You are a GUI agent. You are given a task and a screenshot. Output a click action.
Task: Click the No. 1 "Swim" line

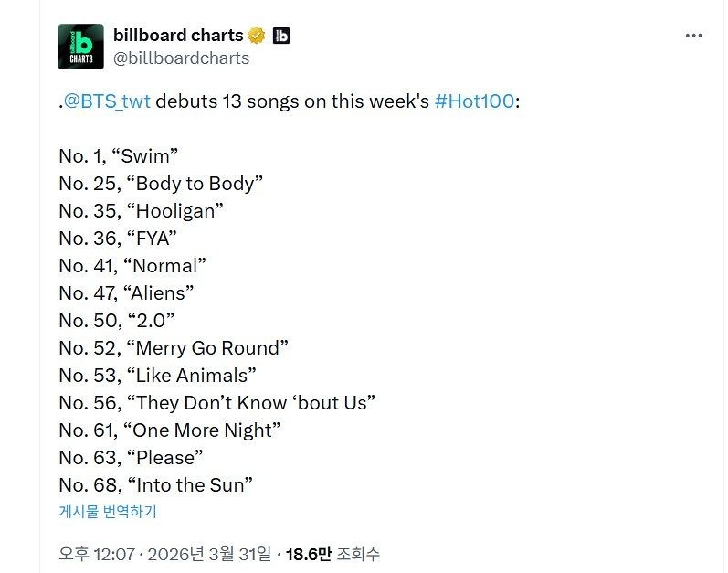[x=119, y=156]
